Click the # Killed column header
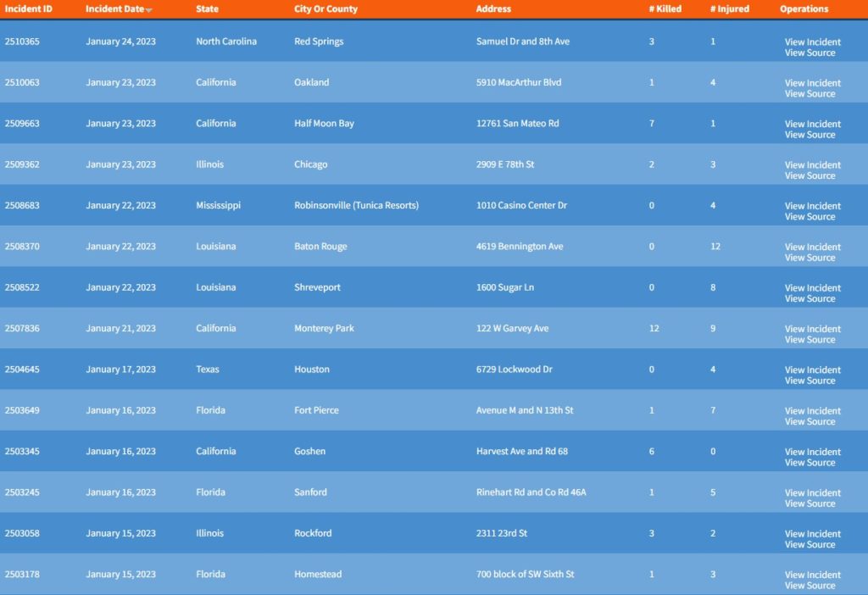Viewport: 868px width, 595px height. click(665, 9)
